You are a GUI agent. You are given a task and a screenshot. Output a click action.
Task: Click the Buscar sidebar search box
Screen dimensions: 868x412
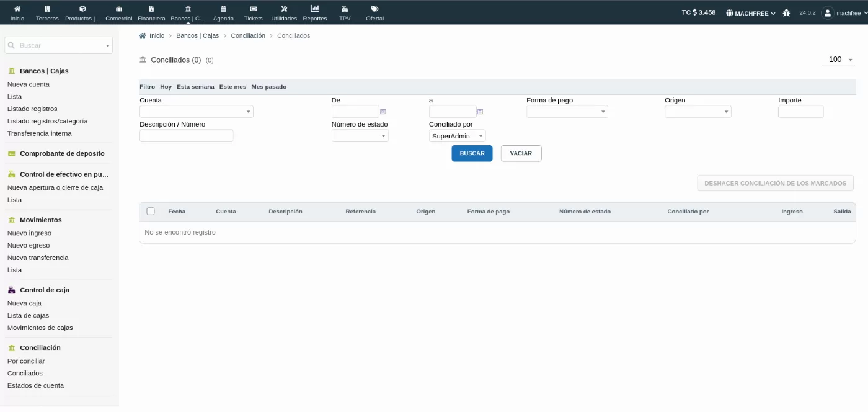coord(59,45)
